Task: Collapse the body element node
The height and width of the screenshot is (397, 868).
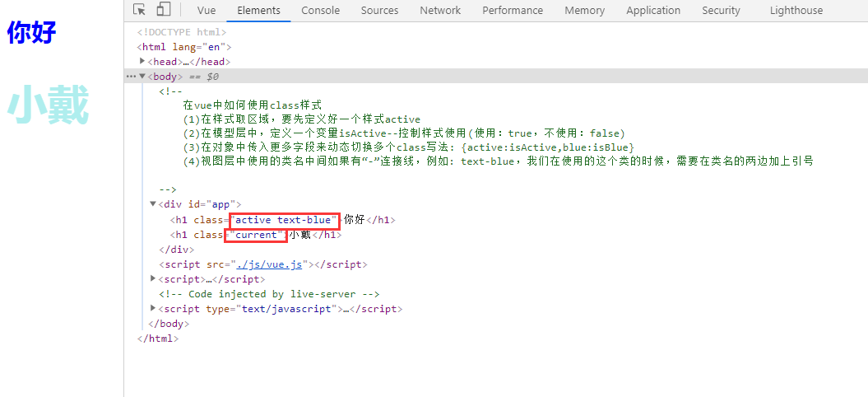Action: coord(142,77)
